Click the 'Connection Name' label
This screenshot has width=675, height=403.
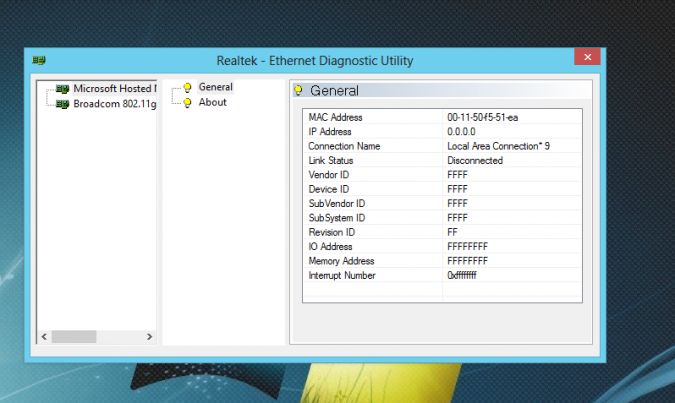344,146
